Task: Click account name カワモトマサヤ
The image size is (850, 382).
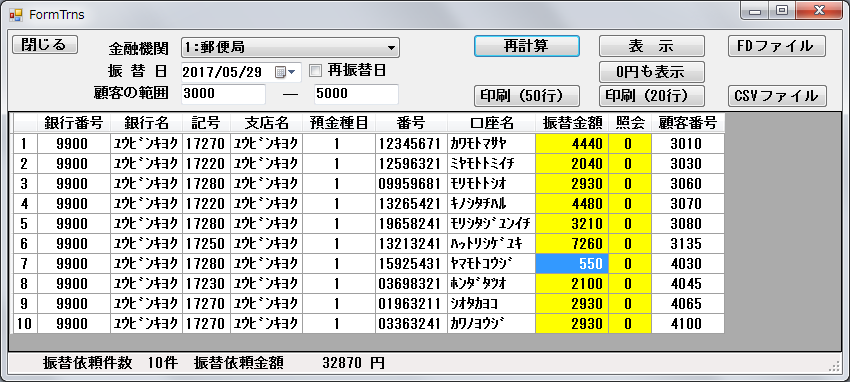Action: point(491,144)
